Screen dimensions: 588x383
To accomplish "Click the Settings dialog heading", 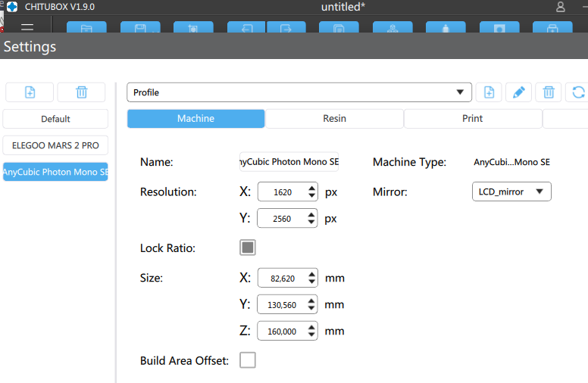I will tap(30, 46).
